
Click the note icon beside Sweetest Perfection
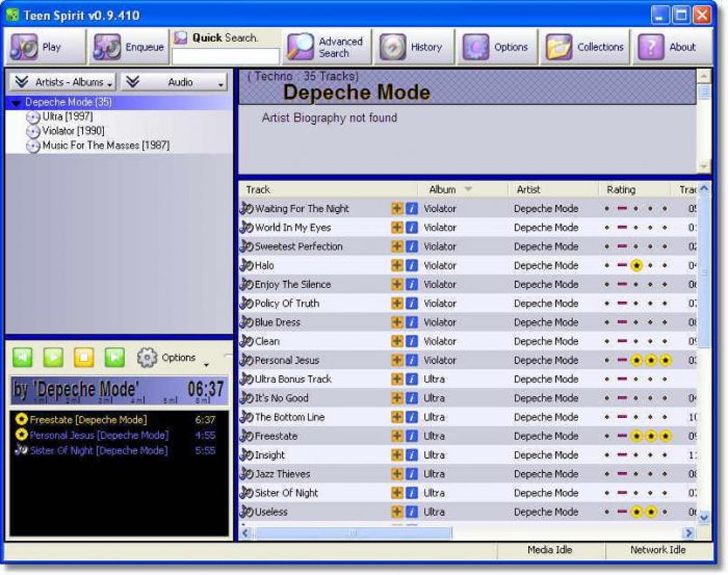pyautogui.click(x=246, y=246)
